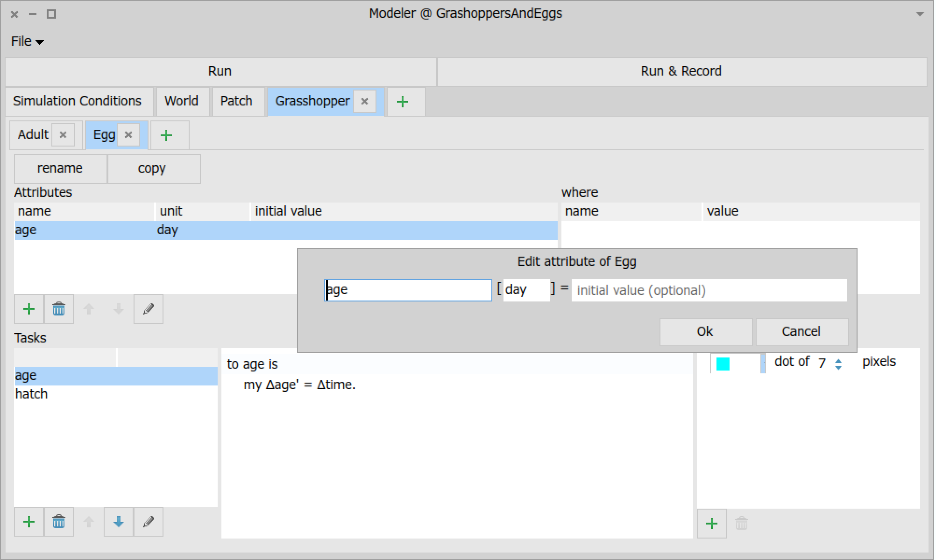Edit the selected task with the pencil icon

[x=149, y=522]
